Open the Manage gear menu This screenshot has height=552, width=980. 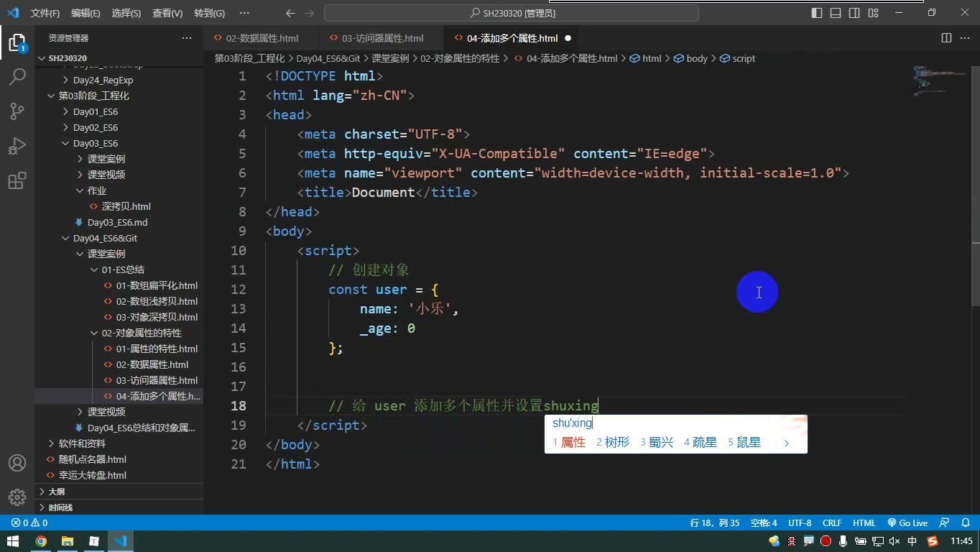pyautogui.click(x=17, y=497)
